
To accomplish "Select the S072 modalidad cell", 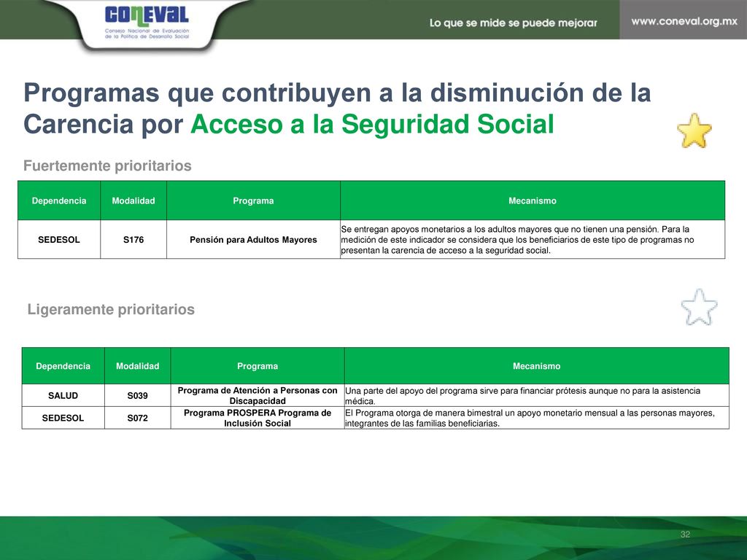I will (x=138, y=418).
